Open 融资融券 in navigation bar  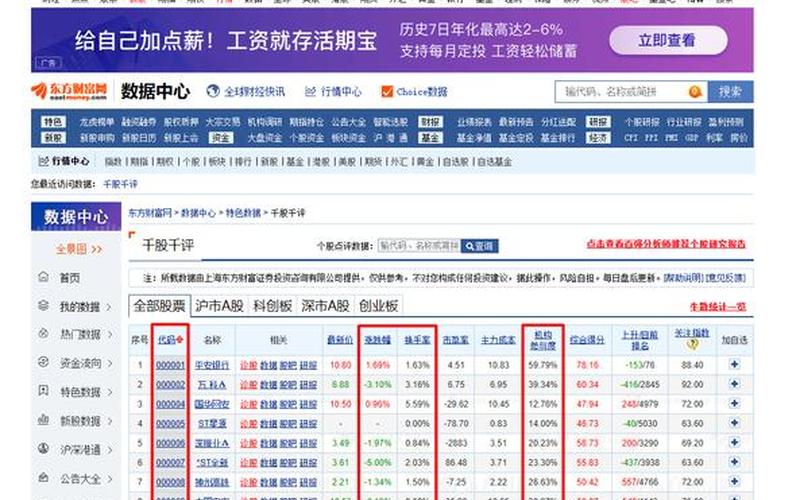pyautogui.click(x=138, y=122)
